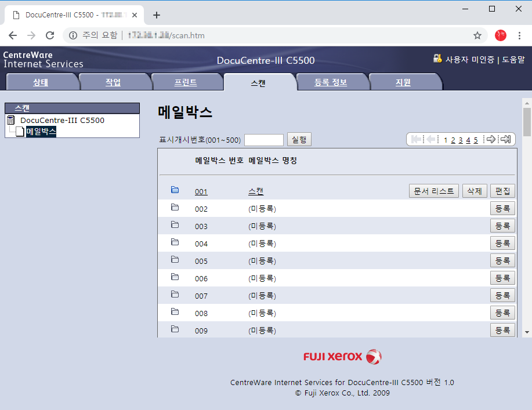Click 삭제 button for mailbox 001

click(x=475, y=191)
